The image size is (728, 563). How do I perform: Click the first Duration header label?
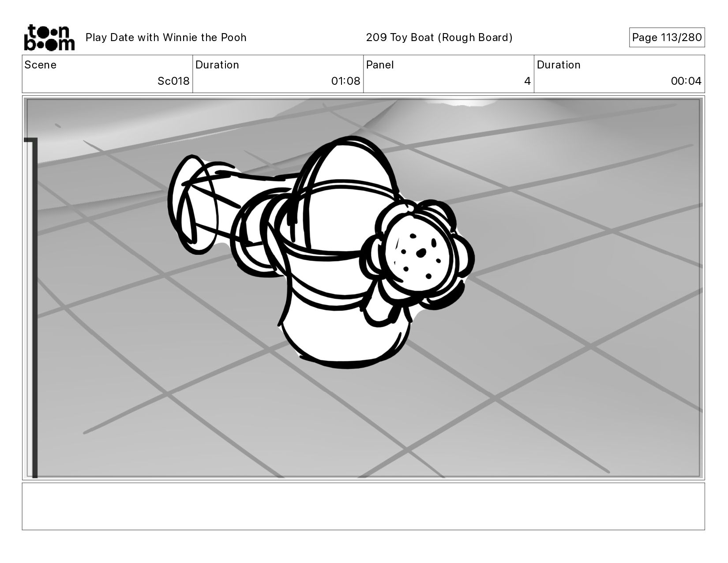coord(217,65)
